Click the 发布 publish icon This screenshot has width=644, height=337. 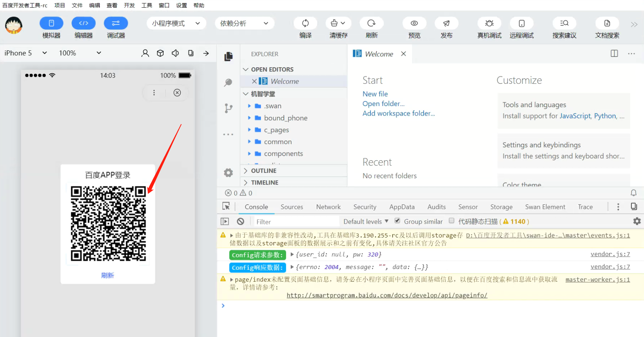[446, 23]
